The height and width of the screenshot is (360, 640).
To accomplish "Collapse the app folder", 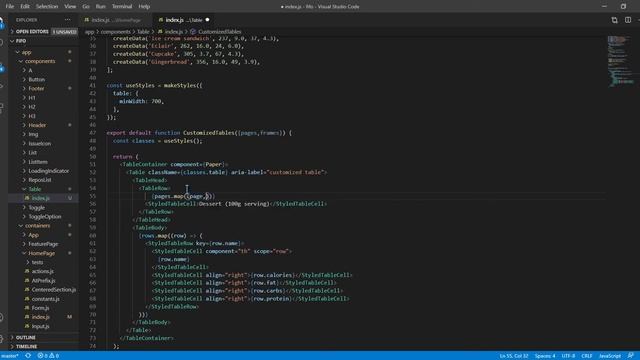I will pyautogui.click(x=27, y=52).
